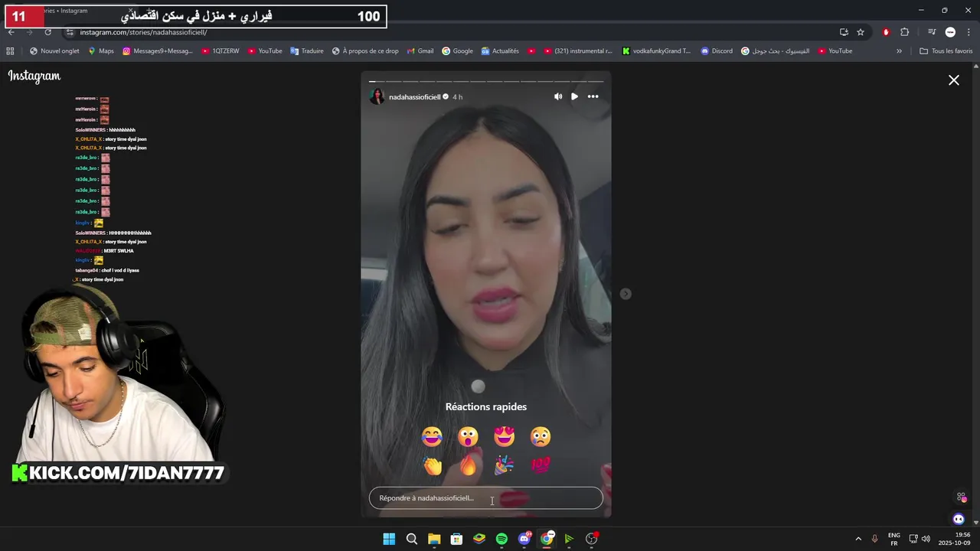Viewport: 980px width, 551px height.
Task: Open OBS Studio from the taskbar
Action: click(x=591, y=539)
